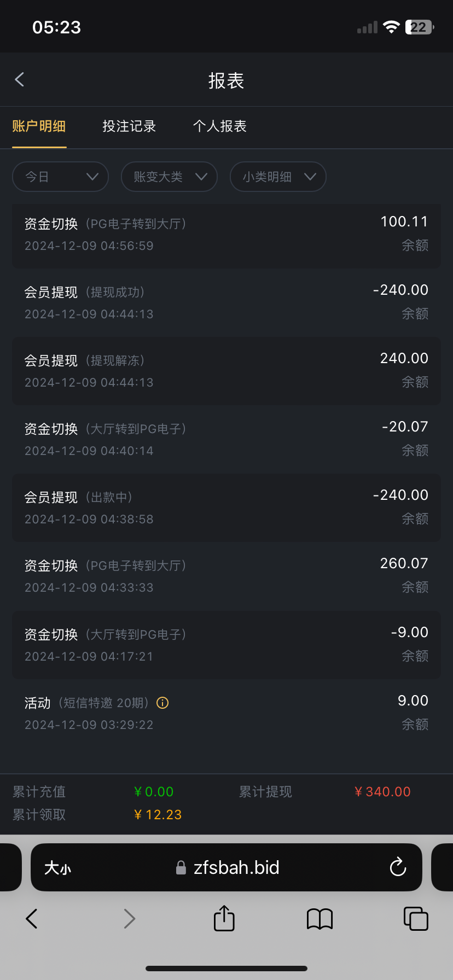The width and height of the screenshot is (453, 980).
Task: Tap the 累计提现 ¥340.00 total
Action: (x=382, y=791)
